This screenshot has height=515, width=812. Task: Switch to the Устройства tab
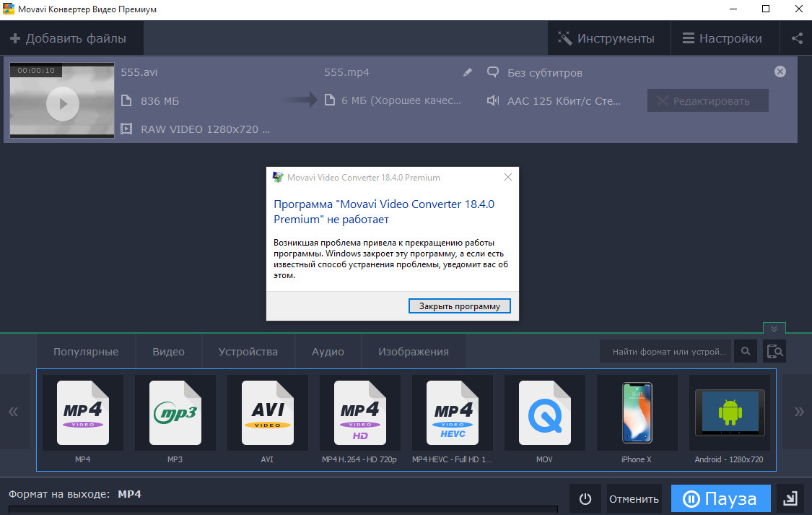click(248, 352)
